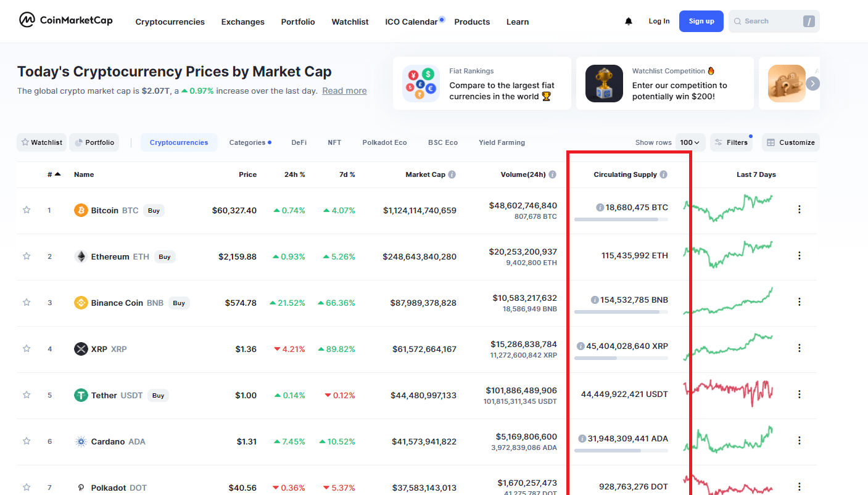This screenshot has height=495, width=868.
Task: Open XRP row three-dot menu
Action: 799,348
